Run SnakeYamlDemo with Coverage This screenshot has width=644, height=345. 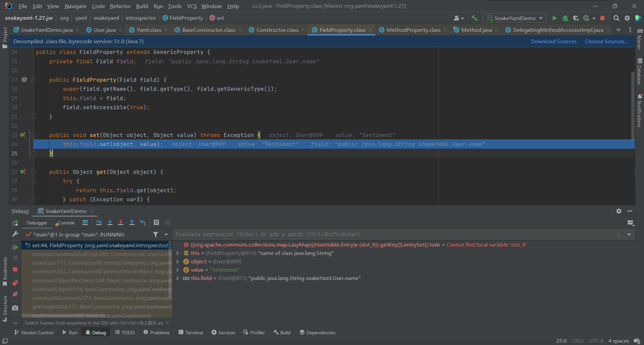[x=576, y=18]
